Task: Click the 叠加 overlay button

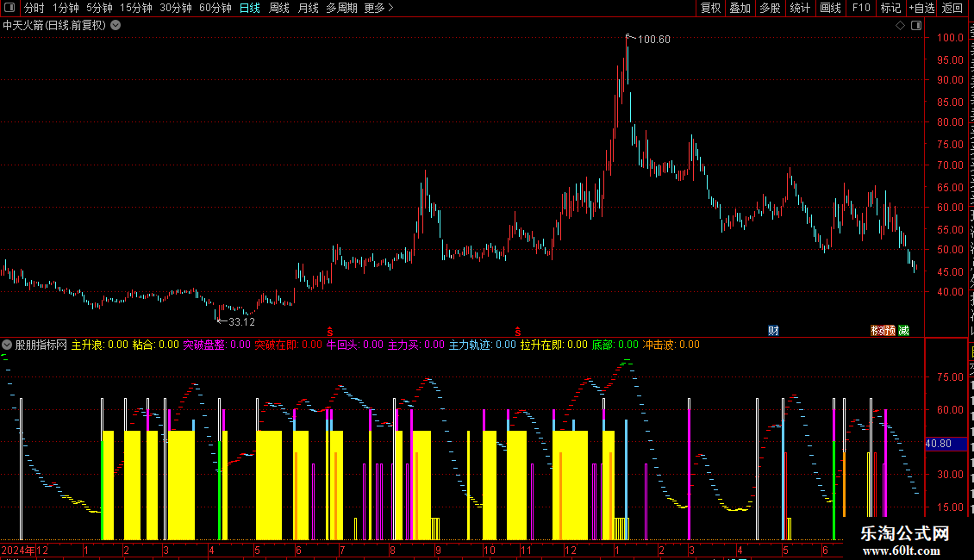Action: pos(740,8)
